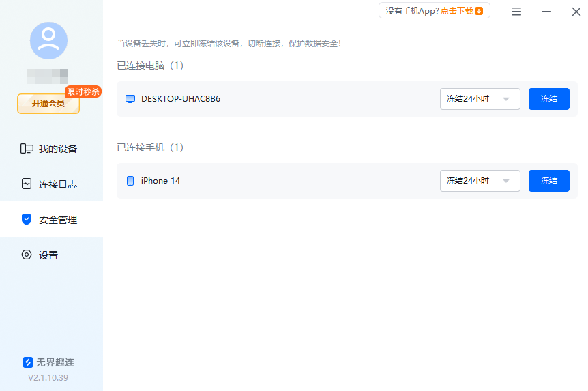Click the 无界趣连 logo at bottom left

click(x=28, y=362)
